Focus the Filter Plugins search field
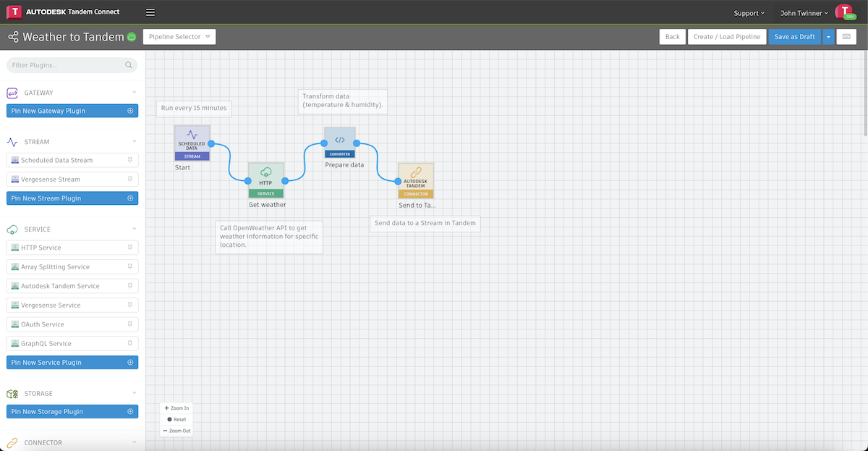 (x=72, y=65)
